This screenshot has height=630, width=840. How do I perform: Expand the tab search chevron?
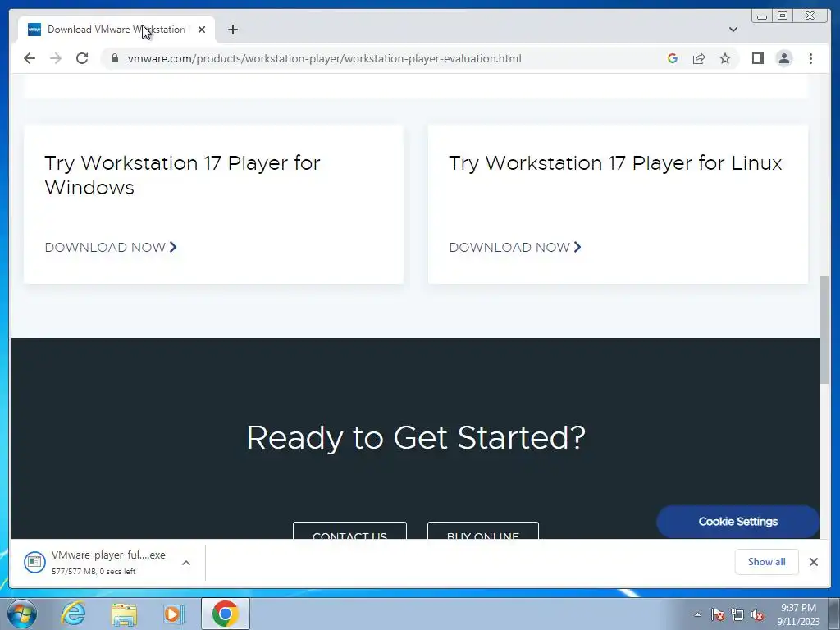pyautogui.click(x=733, y=30)
